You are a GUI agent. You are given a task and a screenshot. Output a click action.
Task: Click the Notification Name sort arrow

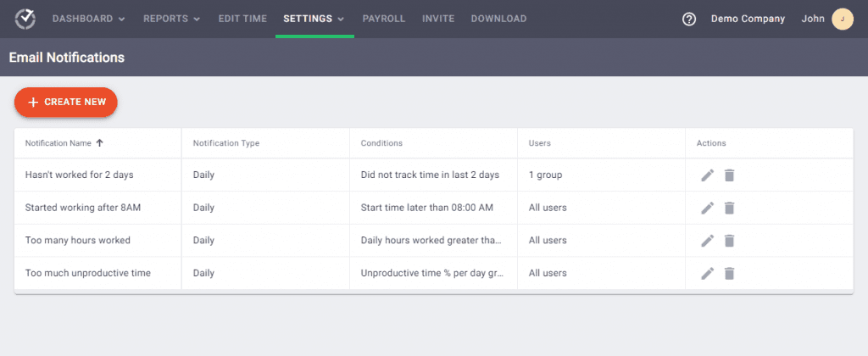pyautogui.click(x=100, y=143)
